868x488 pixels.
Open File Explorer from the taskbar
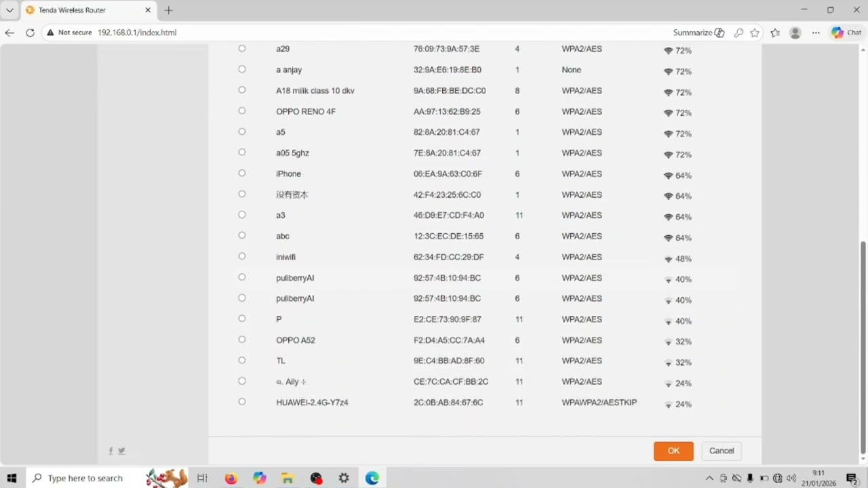coord(288,478)
